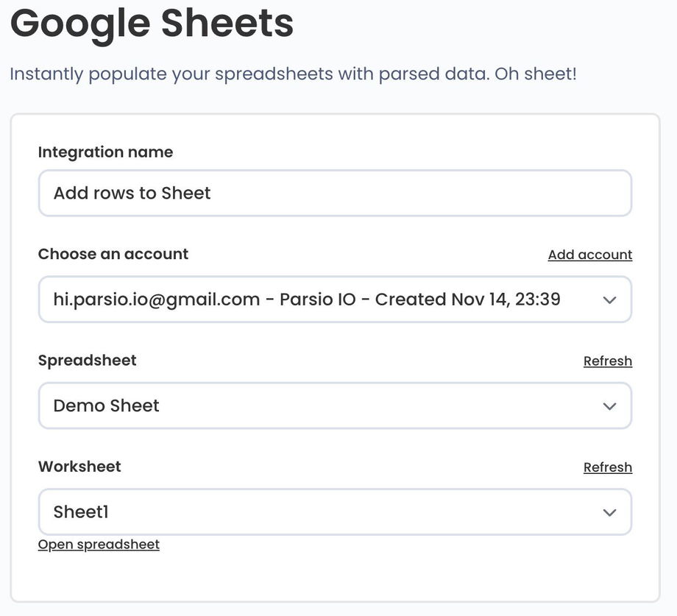Open the Worksheet dropdown showing Sheet1
This screenshot has width=677, height=616.
coord(335,511)
